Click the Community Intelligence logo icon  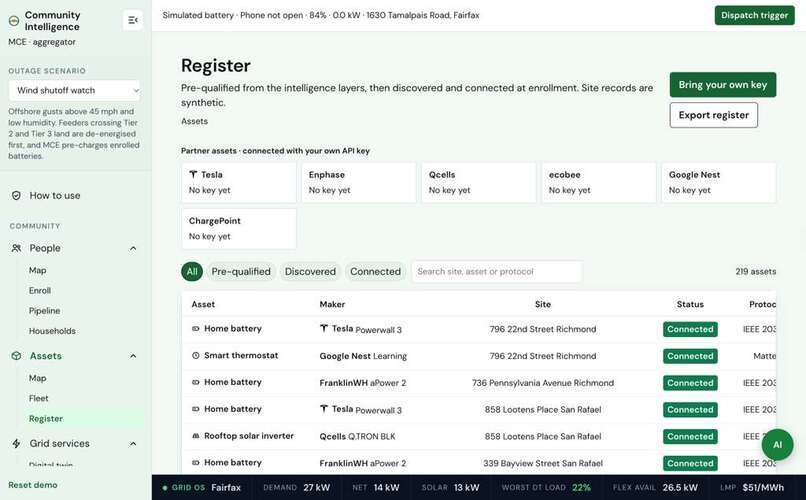(14, 21)
